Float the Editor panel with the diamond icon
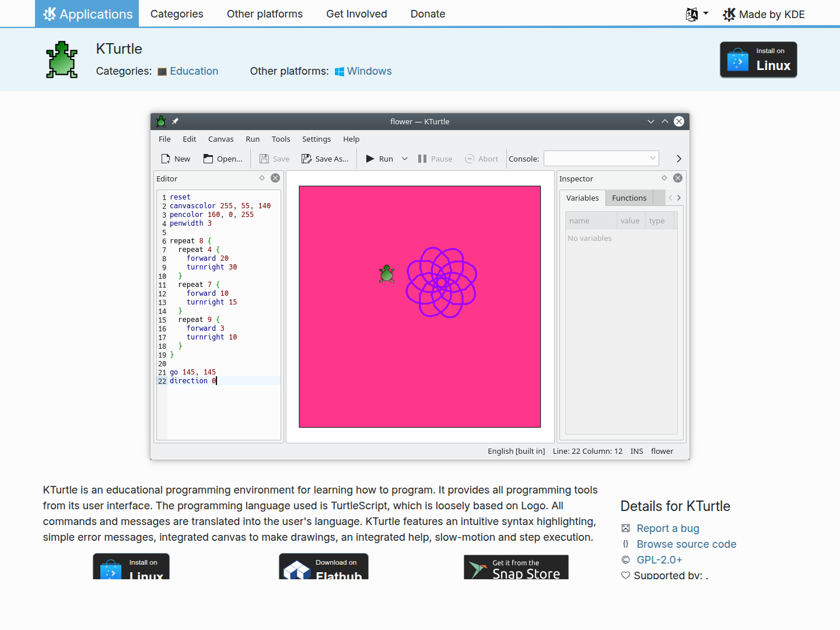 point(262,178)
